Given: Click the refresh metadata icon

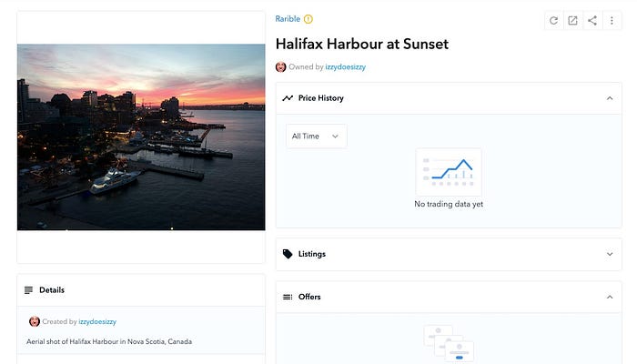Looking at the screenshot, I should click(553, 21).
